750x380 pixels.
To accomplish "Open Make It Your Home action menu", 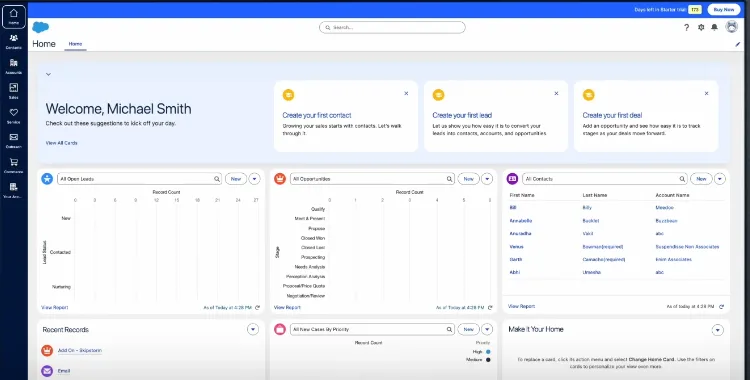I will [717, 330].
